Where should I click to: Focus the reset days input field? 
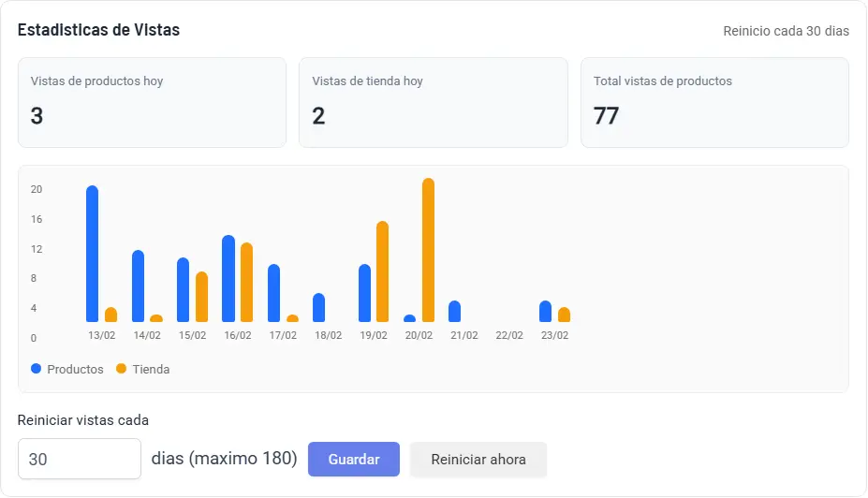coord(80,460)
